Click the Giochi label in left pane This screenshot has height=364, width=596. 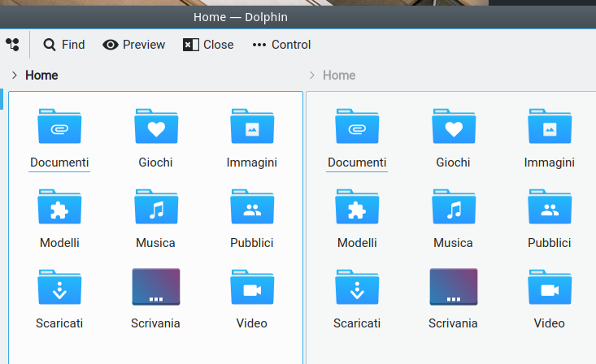155,162
